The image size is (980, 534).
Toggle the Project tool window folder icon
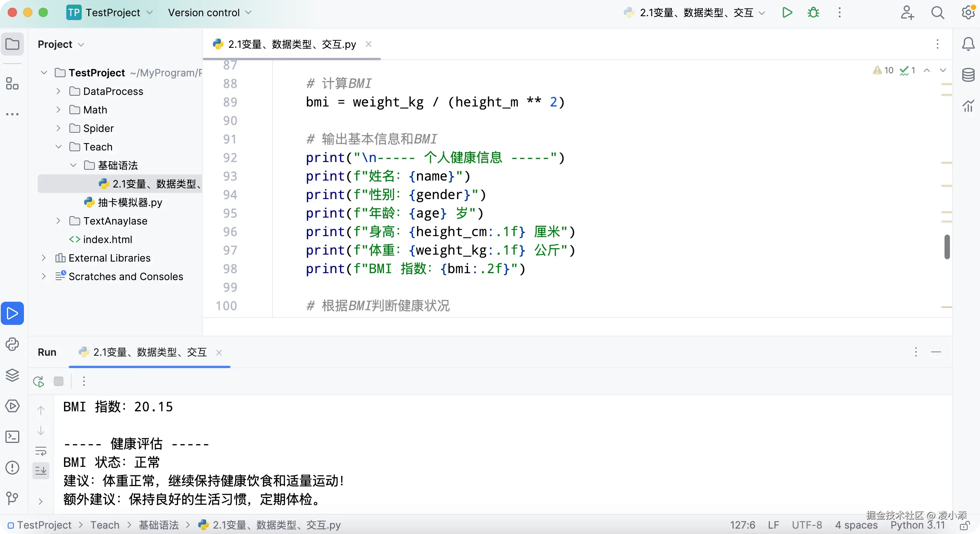point(12,44)
